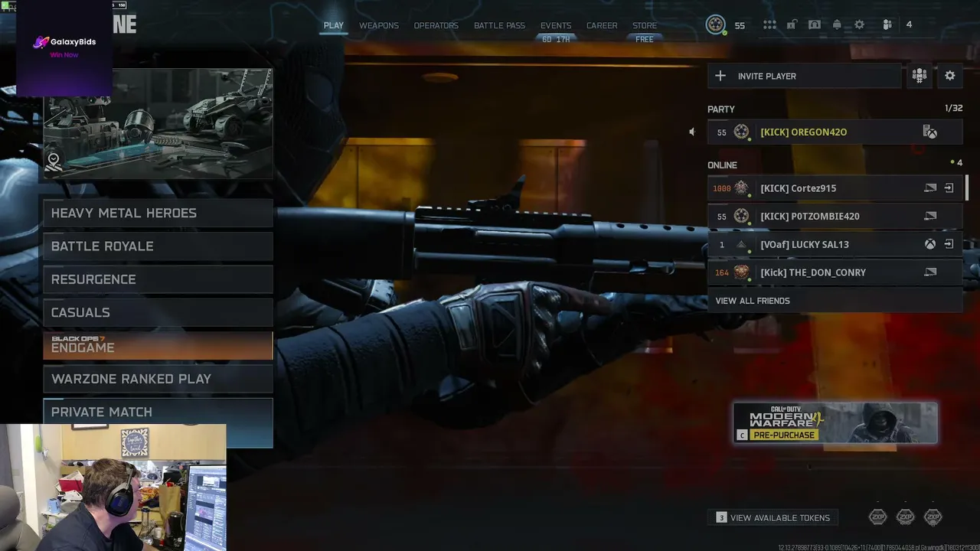Click the PC platform icon for THE_DON_CONRY
The height and width of the screenshot is (551, 980).
click(x=930, y=272)
